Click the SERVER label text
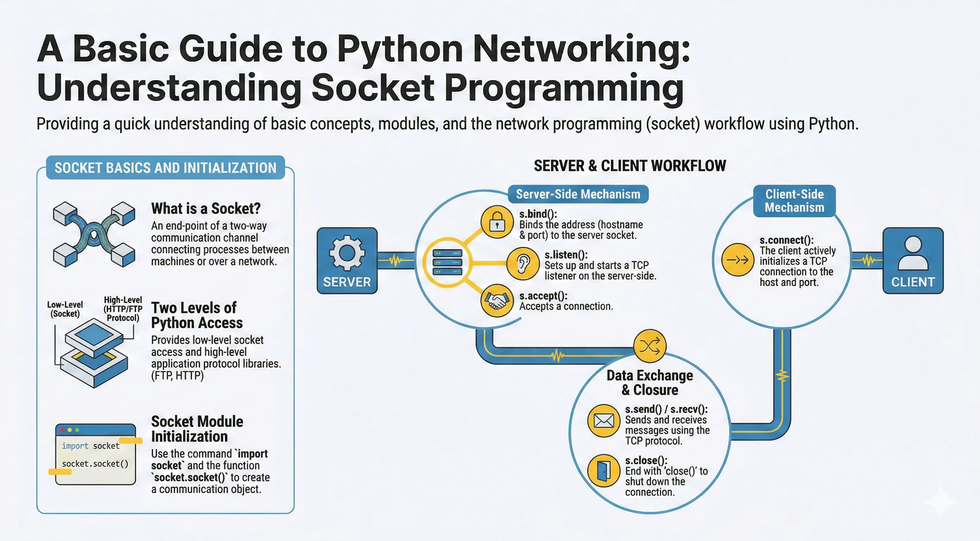 [x=347, y=282]
